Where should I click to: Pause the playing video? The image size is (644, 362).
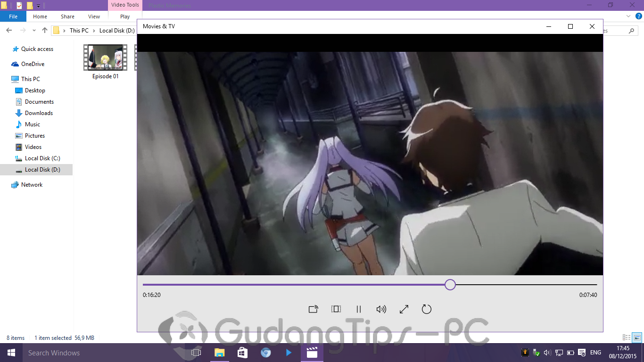359,309
